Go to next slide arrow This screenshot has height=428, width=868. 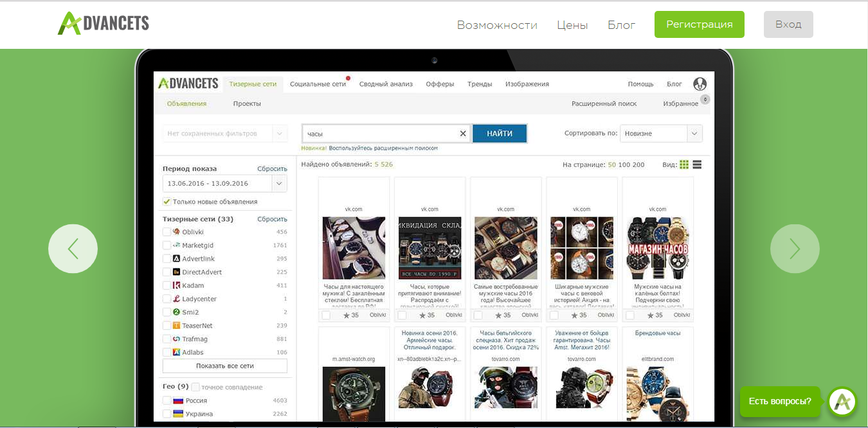click(795, 249)
